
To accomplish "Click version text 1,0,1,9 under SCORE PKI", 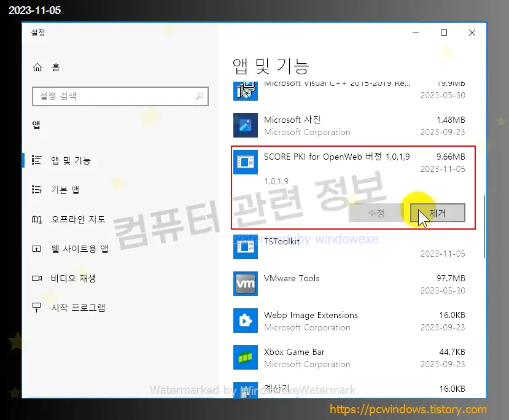I will click(276, 181).
